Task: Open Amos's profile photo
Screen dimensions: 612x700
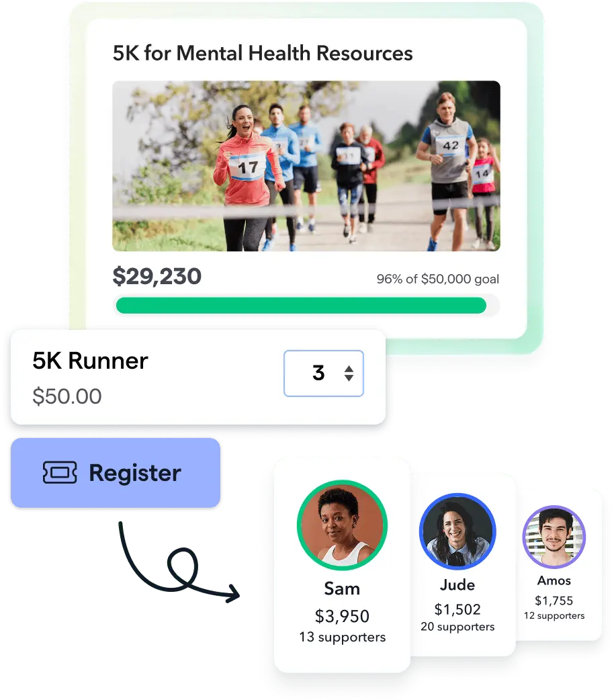Action: [554, 537]
